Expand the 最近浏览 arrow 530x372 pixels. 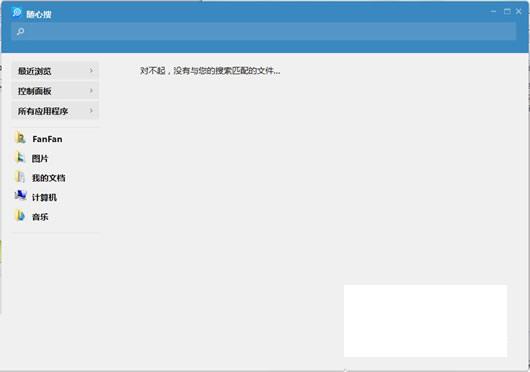pyautogui.click(x=91, y=71)
